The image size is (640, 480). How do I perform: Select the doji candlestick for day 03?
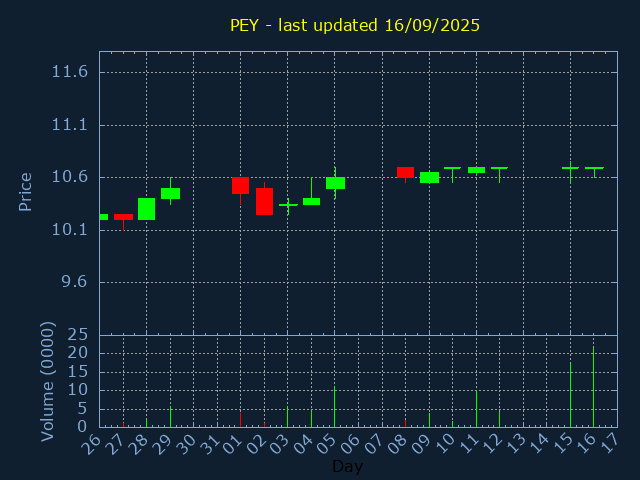pyautogui.click(x=288, y=205)
